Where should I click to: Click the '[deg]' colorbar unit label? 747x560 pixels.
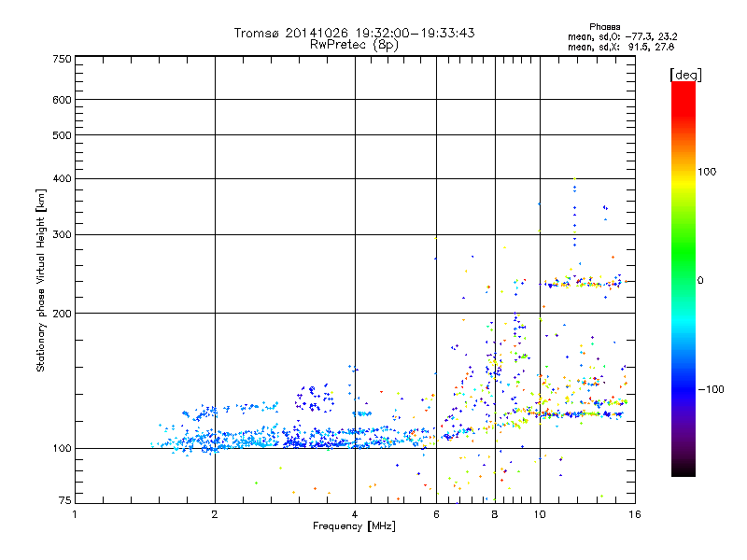coord(685,76)
